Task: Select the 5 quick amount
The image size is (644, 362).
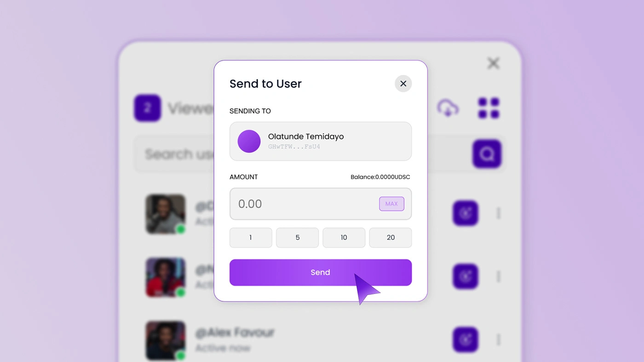Action: pyautogui.click(x=297, y=238)
